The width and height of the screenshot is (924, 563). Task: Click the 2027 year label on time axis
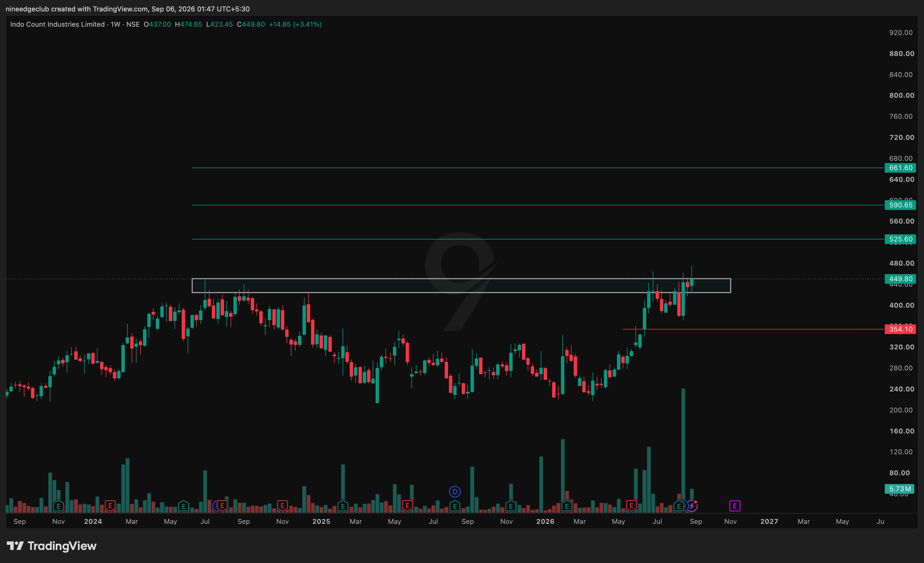point(769,521)
